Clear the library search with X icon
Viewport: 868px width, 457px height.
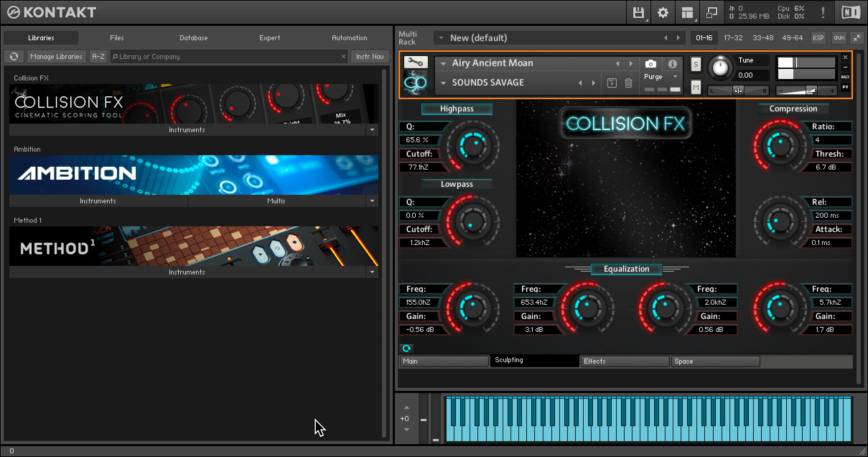point(343,56)
